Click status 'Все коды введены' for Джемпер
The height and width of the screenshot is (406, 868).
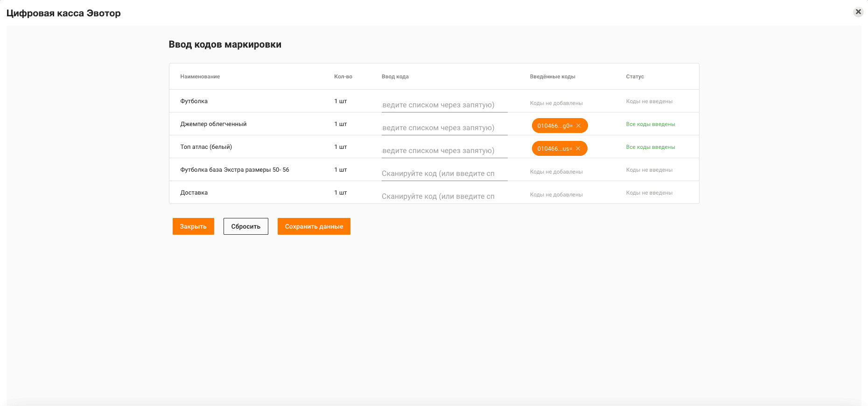point(651,124)
